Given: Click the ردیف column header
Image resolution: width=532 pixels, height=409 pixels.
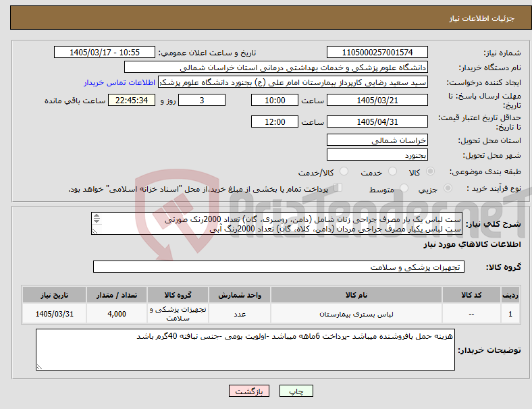Looking at the screenshot, I should (x=510, y=295).
